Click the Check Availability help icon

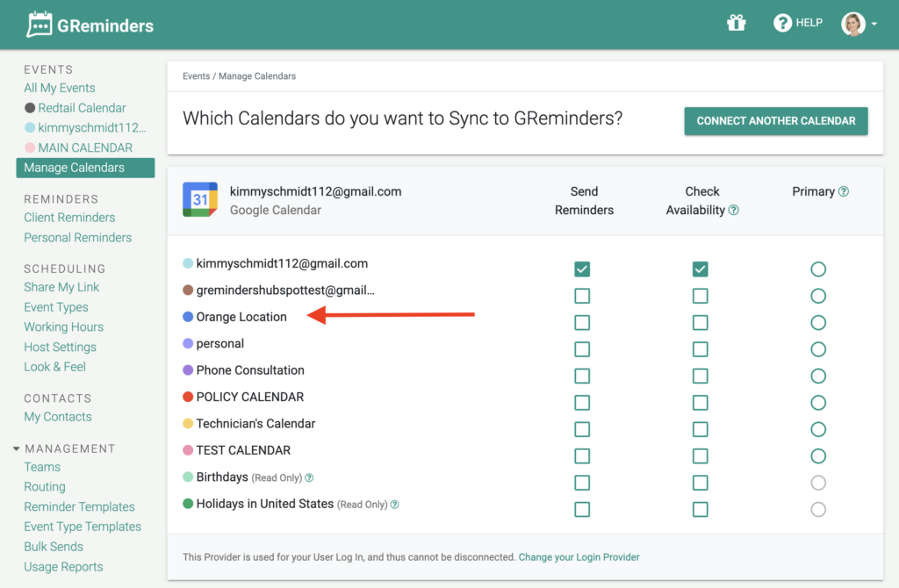coord(733,211)
